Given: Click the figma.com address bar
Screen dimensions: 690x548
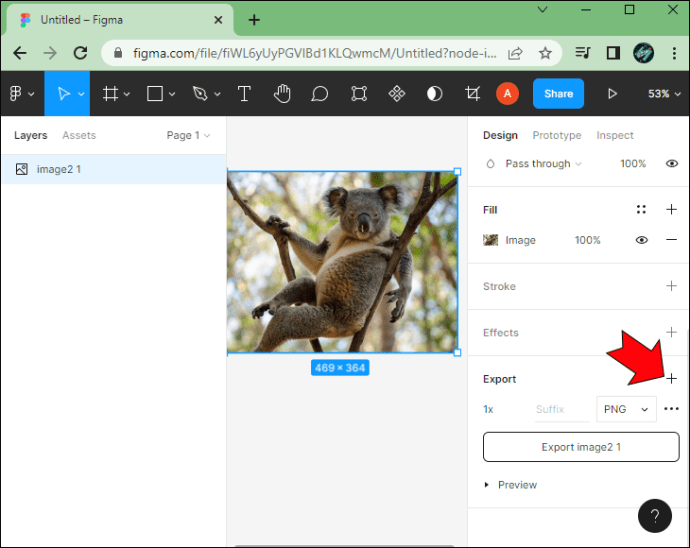Looking at the screenshot, I should 315,53.
